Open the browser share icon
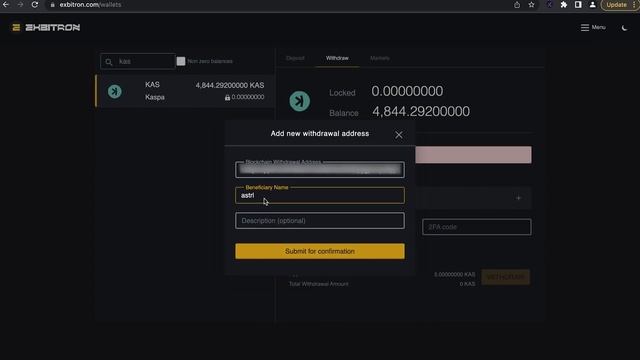Screen dimensions: 640x360 (x=517, y=5)
